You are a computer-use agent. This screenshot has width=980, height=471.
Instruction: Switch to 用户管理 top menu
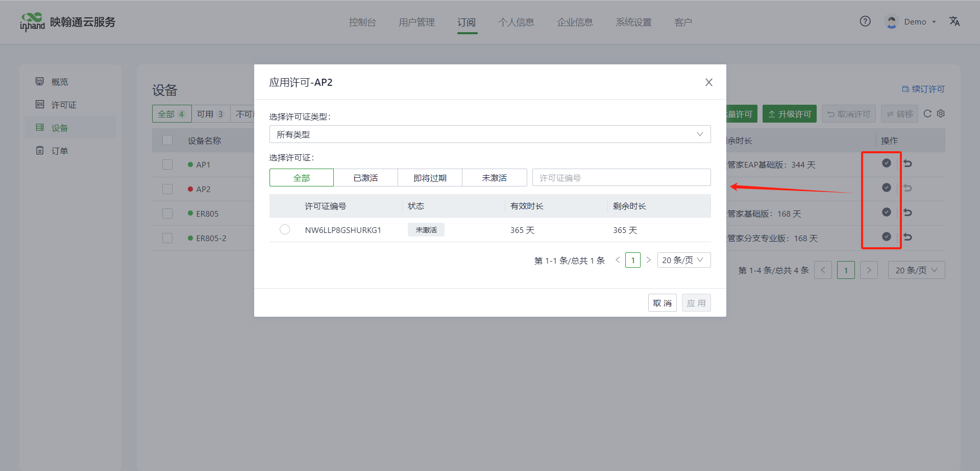click(x=416, y=22)
